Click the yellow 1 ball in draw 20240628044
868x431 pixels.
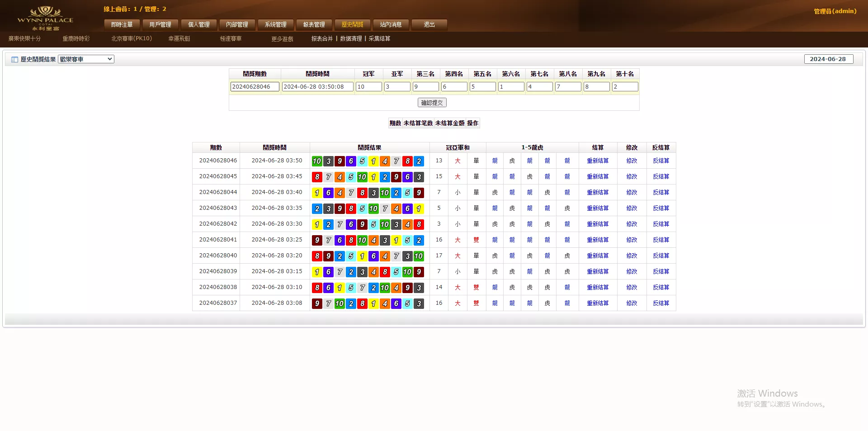[x=317, y=193]
